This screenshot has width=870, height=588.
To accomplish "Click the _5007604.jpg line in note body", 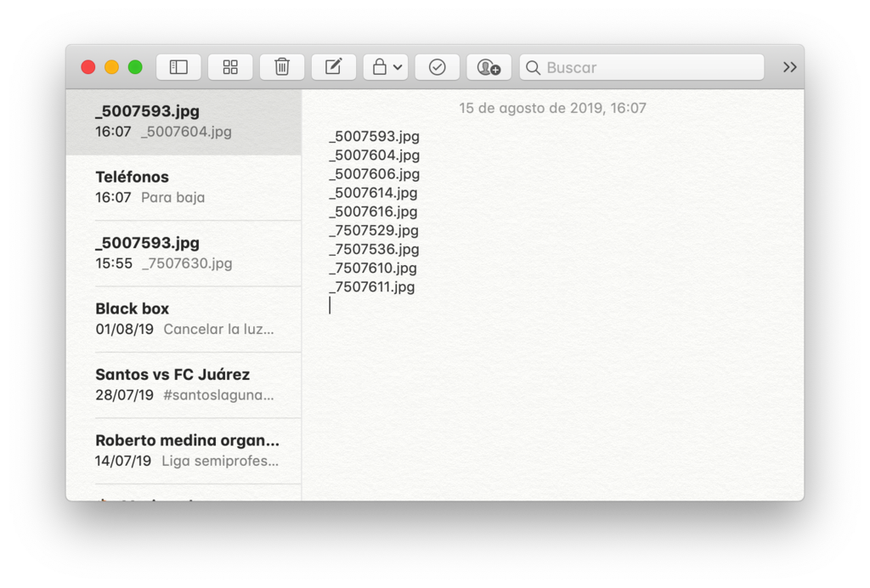I will pos(375,155).
